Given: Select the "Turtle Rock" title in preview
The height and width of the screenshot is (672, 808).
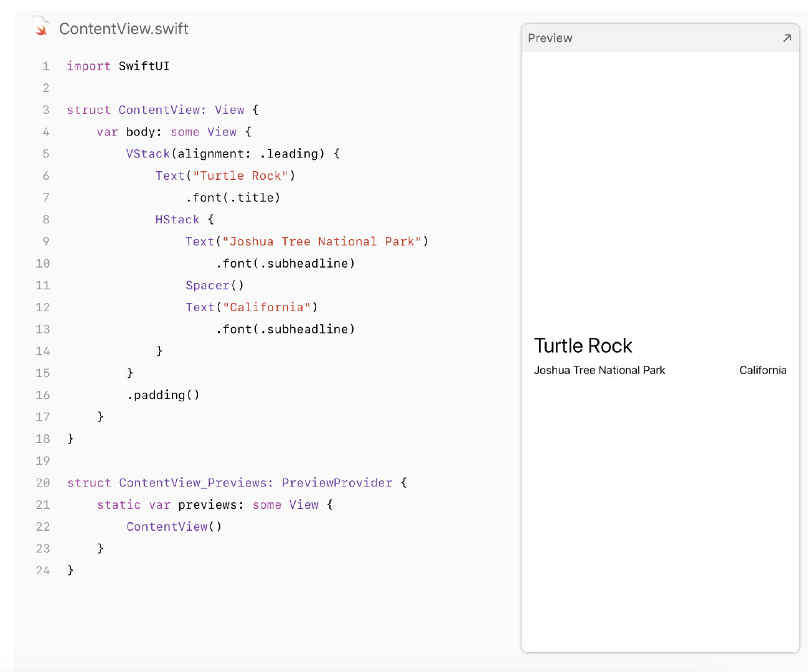Looking at the screenshot, I should click(x=583, y=345).
